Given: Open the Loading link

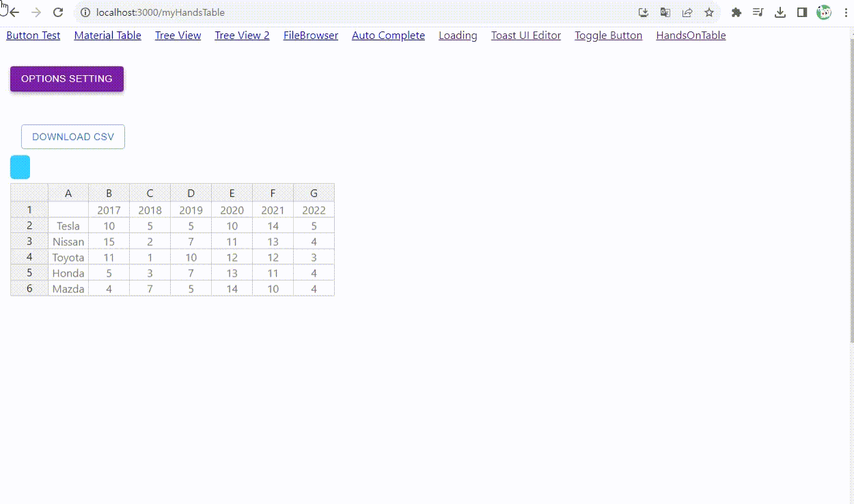Looking at the screenshot, I should (458, 36).
